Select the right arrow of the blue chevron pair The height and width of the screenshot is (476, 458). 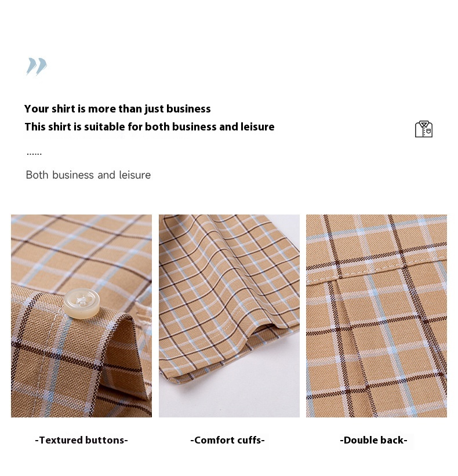pos(42,66)
